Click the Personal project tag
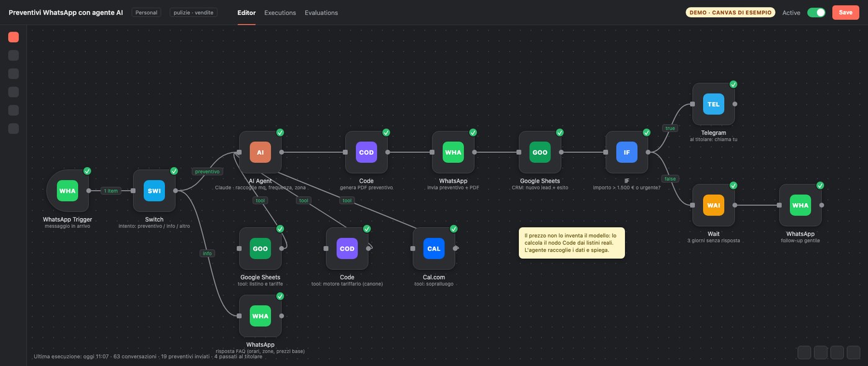This screenshot has width=868, height=366. tap(146, 12)
